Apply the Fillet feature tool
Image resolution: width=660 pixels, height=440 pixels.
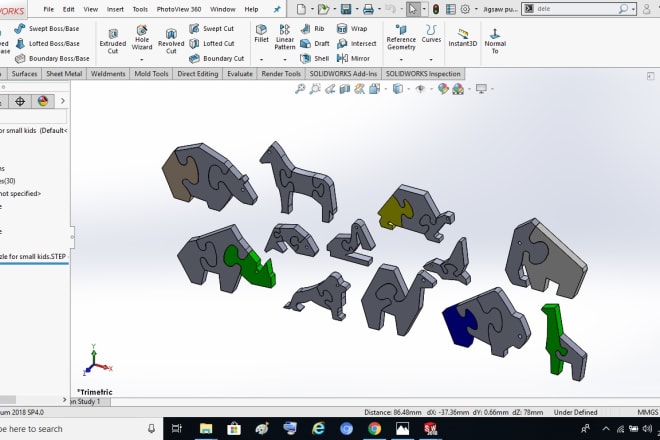[261, 34]
